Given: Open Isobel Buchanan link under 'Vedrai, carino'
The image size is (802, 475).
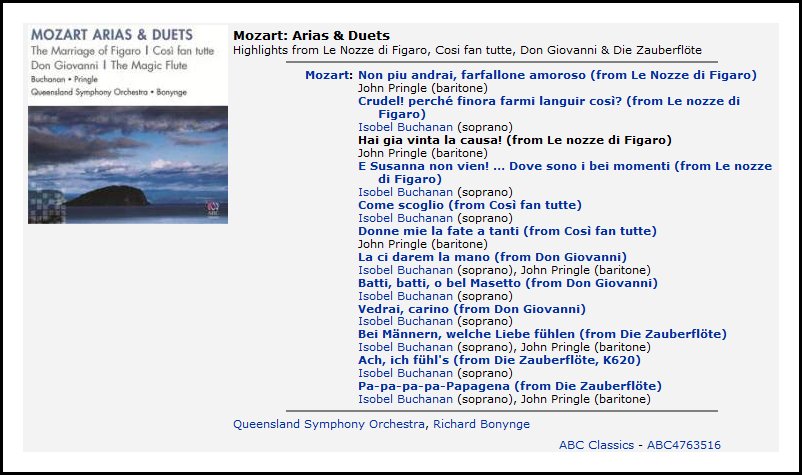Looking at the screenshot, I should (x=405, y=321).
